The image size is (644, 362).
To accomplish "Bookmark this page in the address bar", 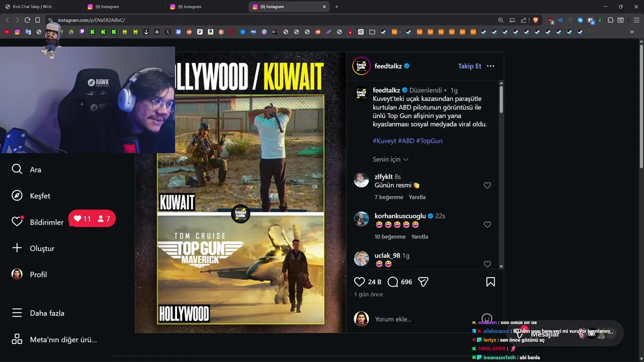I will 37,20.
